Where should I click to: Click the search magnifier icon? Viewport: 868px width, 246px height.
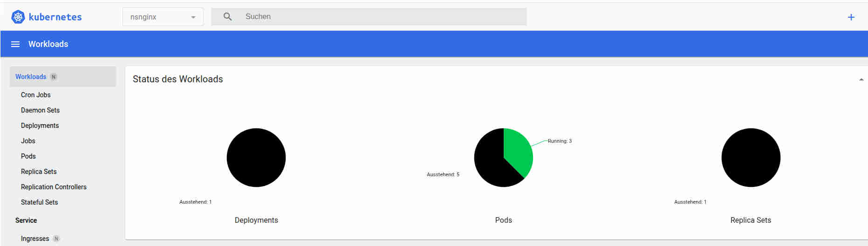[227, 17]
